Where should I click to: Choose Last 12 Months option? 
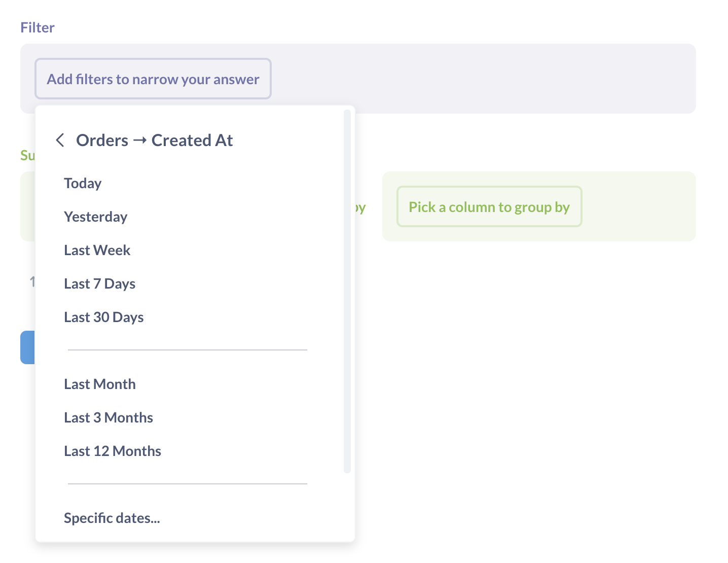[x=112, y=451]
